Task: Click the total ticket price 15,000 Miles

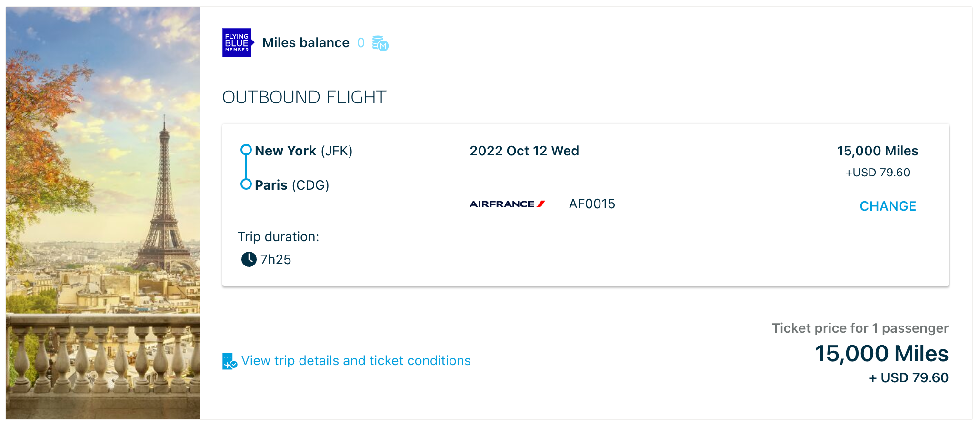Action: pos(881,354)
